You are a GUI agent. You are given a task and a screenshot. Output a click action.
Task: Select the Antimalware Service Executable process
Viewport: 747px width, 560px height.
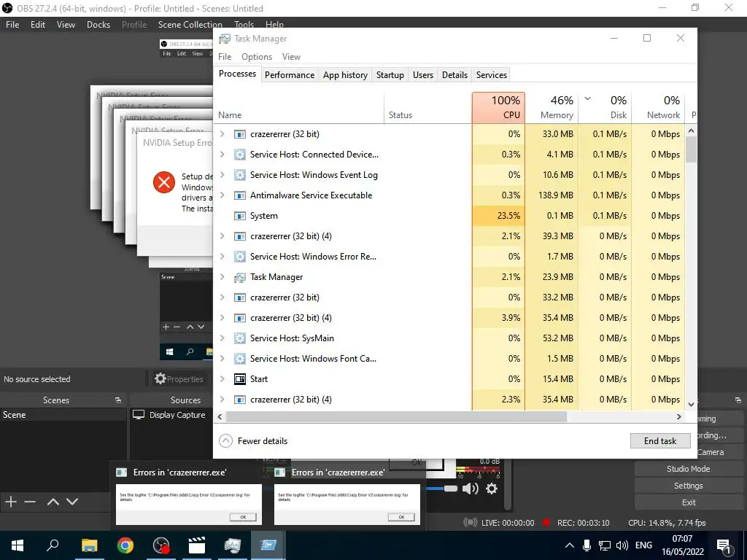click(x=449, y=195)
